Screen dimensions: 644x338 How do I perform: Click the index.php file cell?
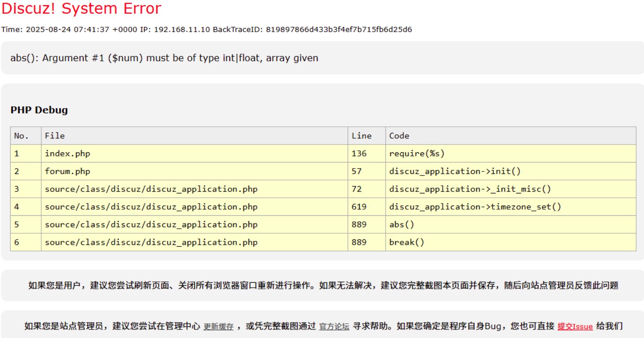coord(194,154)
